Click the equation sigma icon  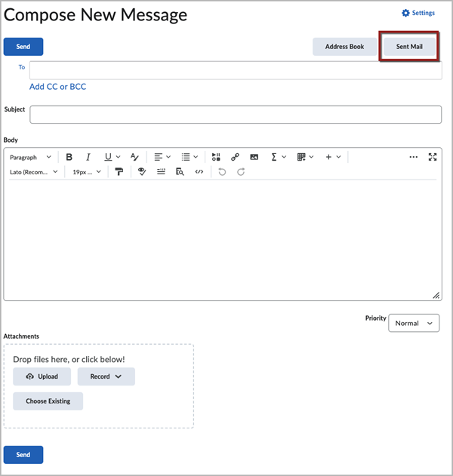274,157
